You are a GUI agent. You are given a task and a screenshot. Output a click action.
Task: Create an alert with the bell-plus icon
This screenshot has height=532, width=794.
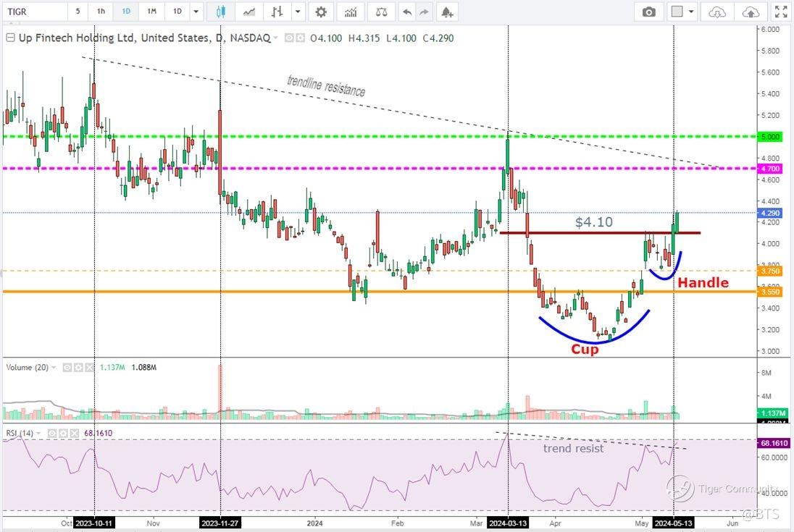pyautogui.click(x=446, y=12)
